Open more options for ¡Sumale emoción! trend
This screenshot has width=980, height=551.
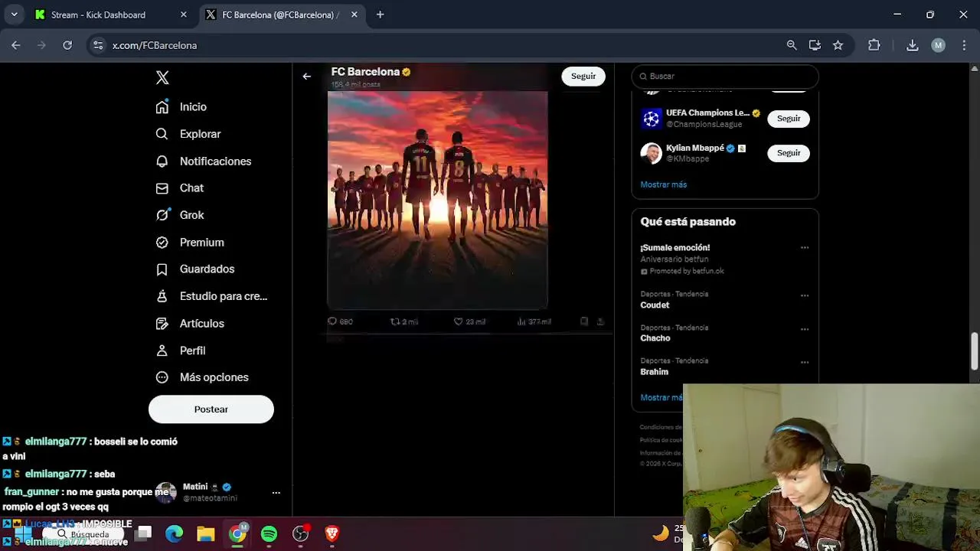coord(805,248)
